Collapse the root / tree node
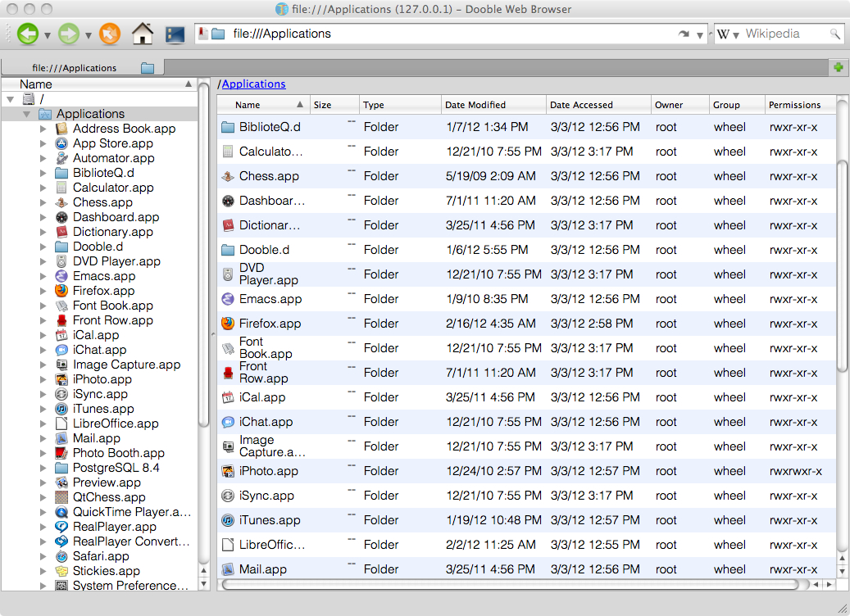850x616 pixels. tap(11, 99)
